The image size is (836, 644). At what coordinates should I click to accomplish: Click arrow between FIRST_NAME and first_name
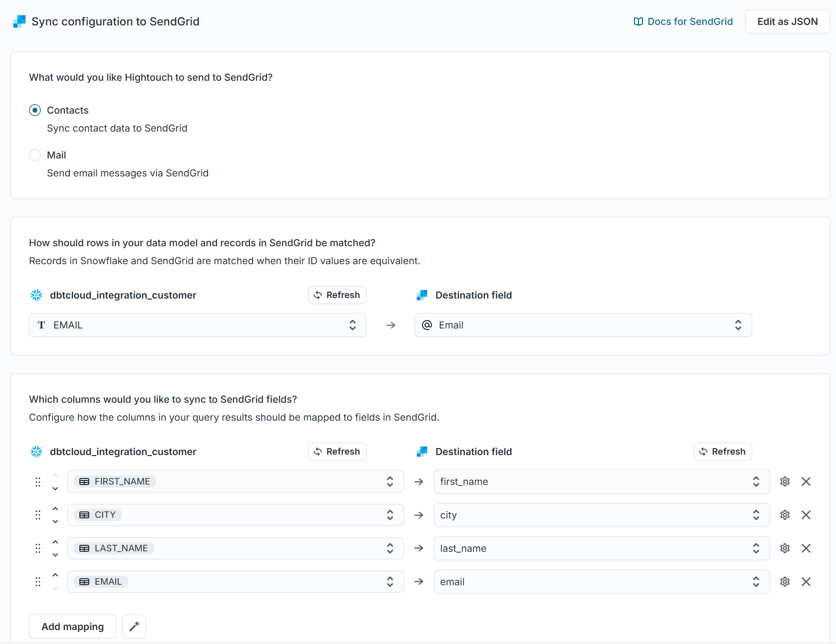click(419, 482)
